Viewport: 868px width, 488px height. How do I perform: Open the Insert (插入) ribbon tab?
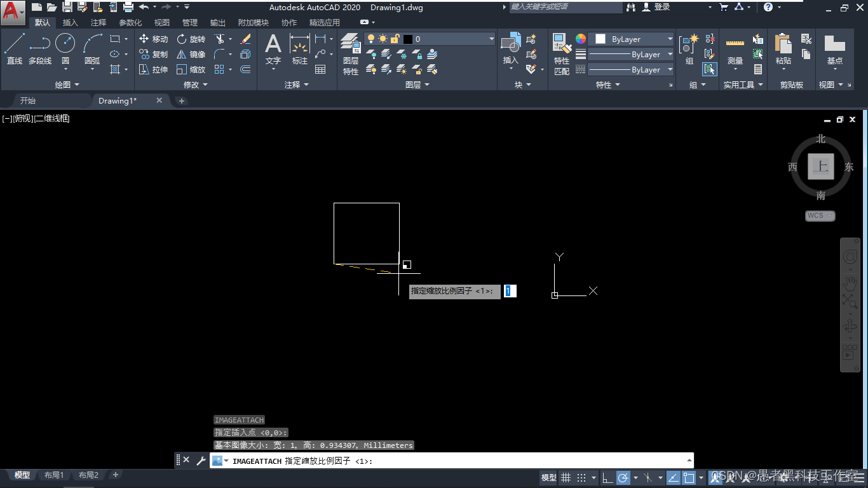(x=71, y=22)
